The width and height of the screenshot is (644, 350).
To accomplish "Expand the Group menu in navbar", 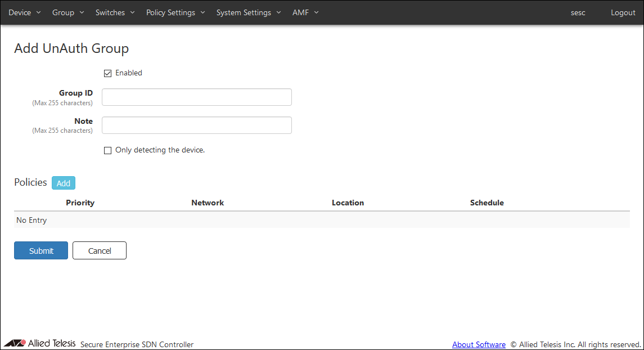I will tap(67, 12).
